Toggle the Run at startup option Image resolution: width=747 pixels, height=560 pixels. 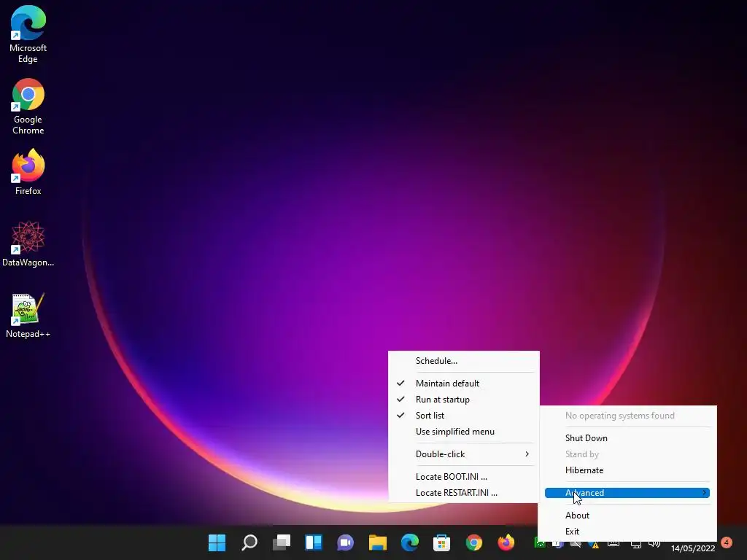[x=463, y=400]
